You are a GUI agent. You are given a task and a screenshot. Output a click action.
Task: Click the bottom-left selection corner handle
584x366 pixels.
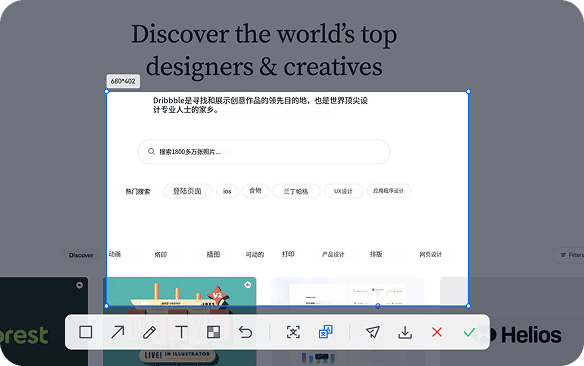pyautogui.click(x=107, y=306)
